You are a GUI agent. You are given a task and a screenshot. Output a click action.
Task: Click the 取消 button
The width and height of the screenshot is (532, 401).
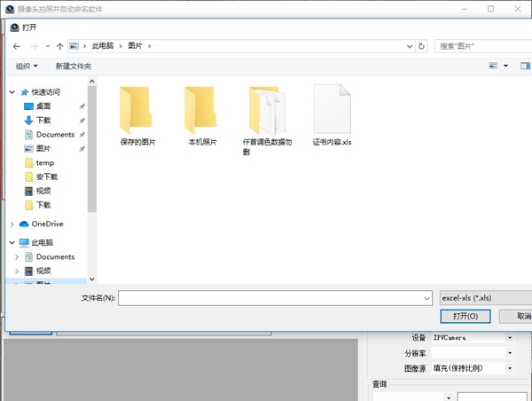click(516, 316)
